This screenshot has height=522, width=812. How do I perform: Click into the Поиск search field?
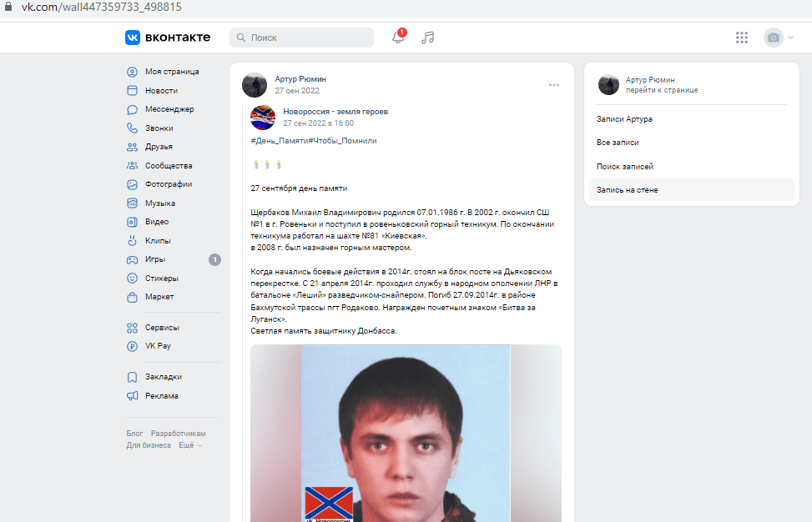click(301, 38)
